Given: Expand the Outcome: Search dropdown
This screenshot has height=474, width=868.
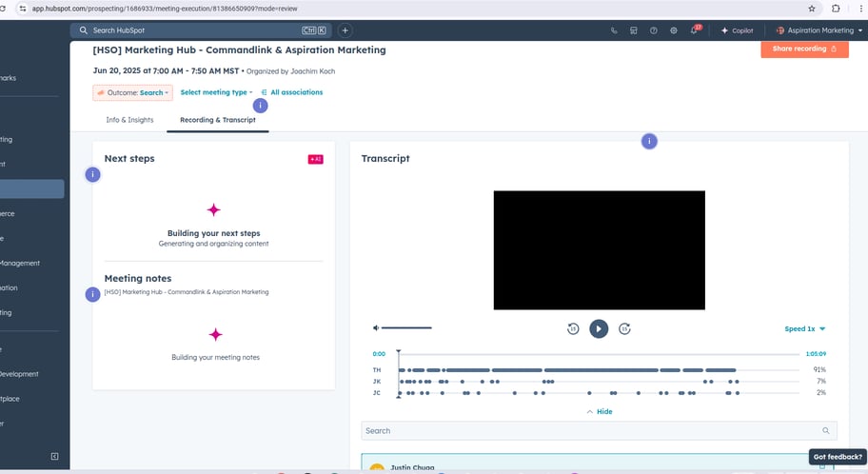Looking at the screenshot, I should [x=133, y=92].
